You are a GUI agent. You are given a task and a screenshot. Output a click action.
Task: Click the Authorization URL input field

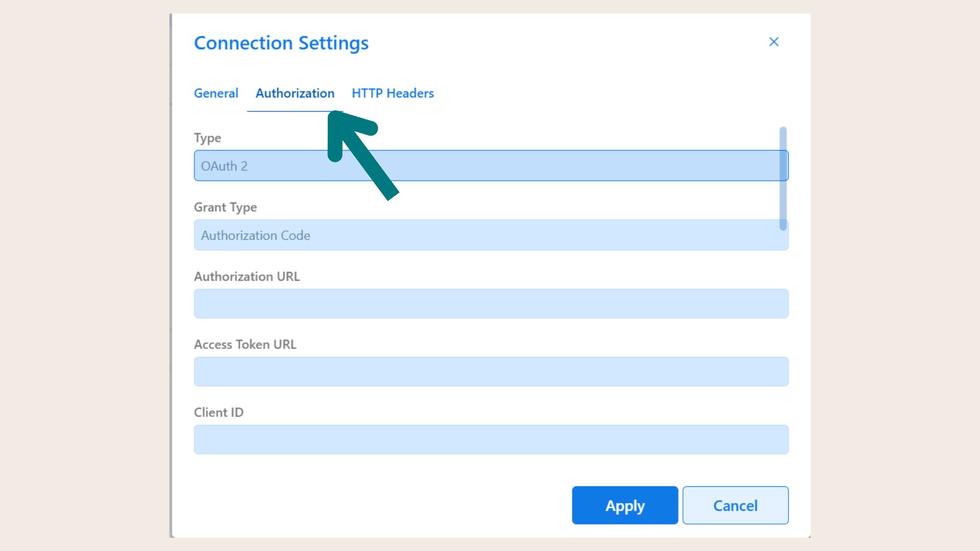tap(490, 304)
